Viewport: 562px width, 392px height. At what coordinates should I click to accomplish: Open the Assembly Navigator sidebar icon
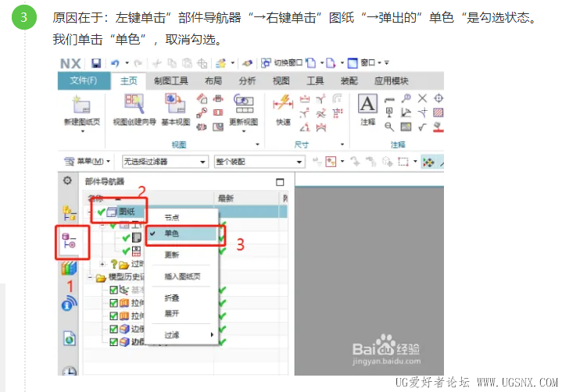(x=69, y=213)
